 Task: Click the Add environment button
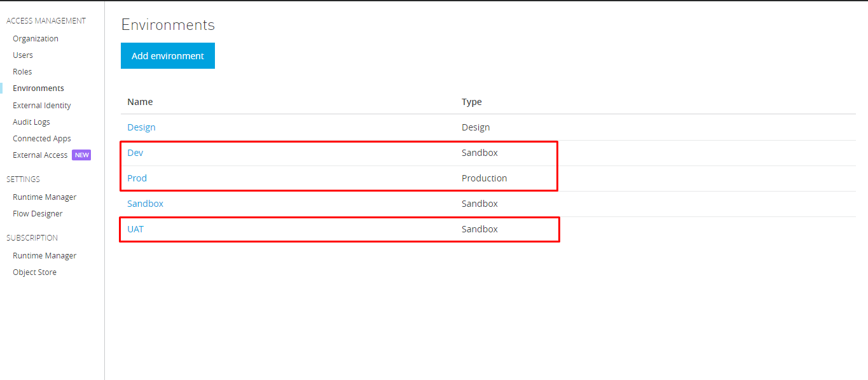click(x=168, y=56)
